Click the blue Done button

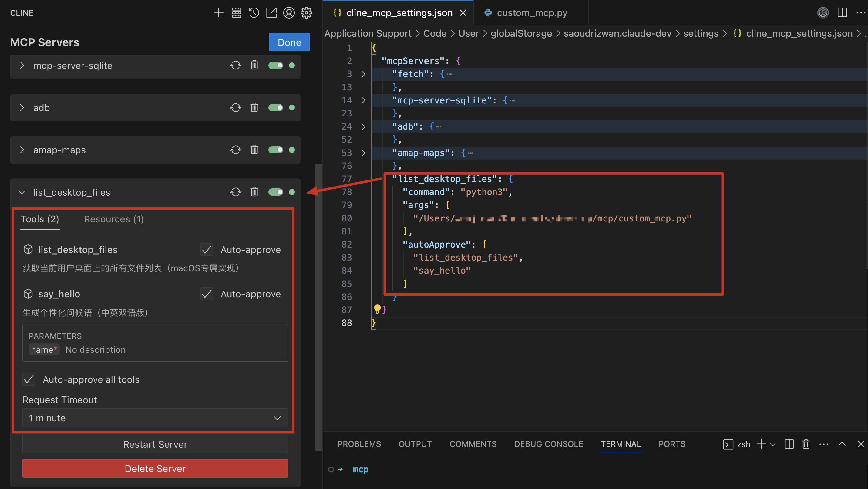pos(289,42)
